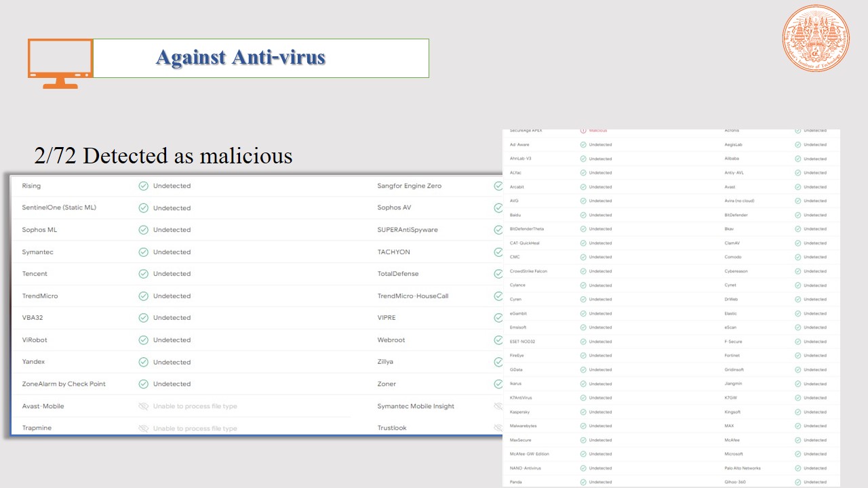Click the TrendMicro-HouseCall engine name

[x=412, y=296]
